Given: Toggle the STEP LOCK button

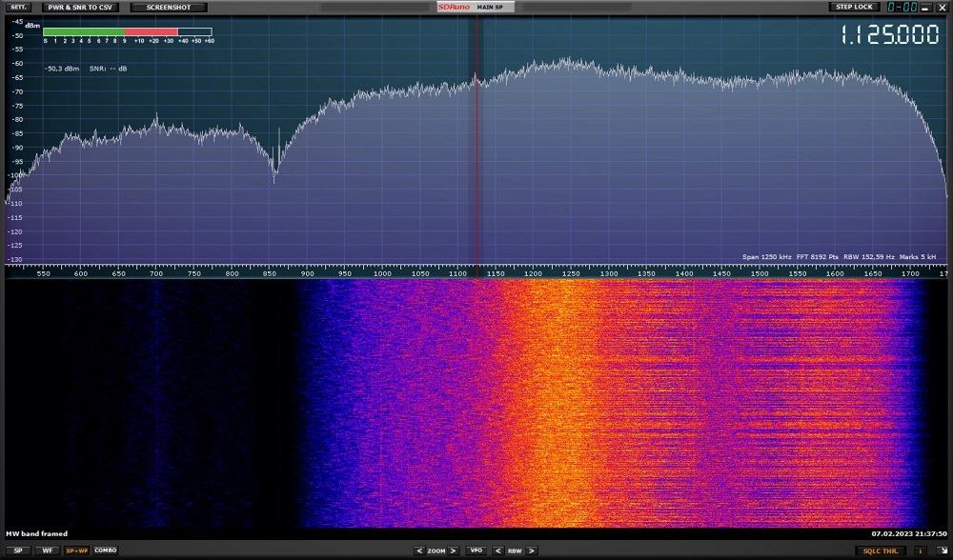Looking at the screenshot, I should pyautogui.click(x=853, y=7).
